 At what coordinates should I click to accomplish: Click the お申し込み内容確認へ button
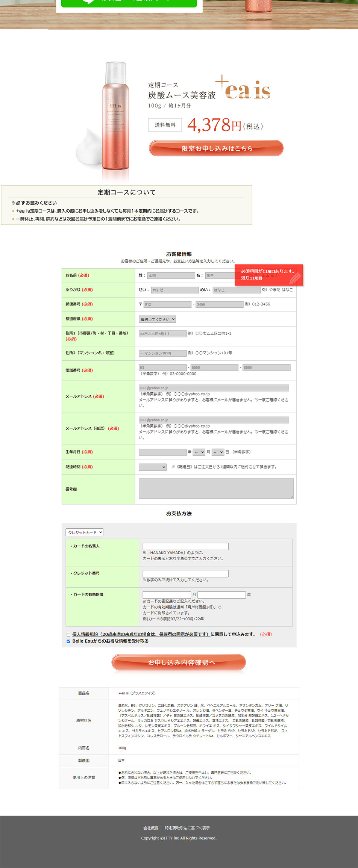coord(179,662)
